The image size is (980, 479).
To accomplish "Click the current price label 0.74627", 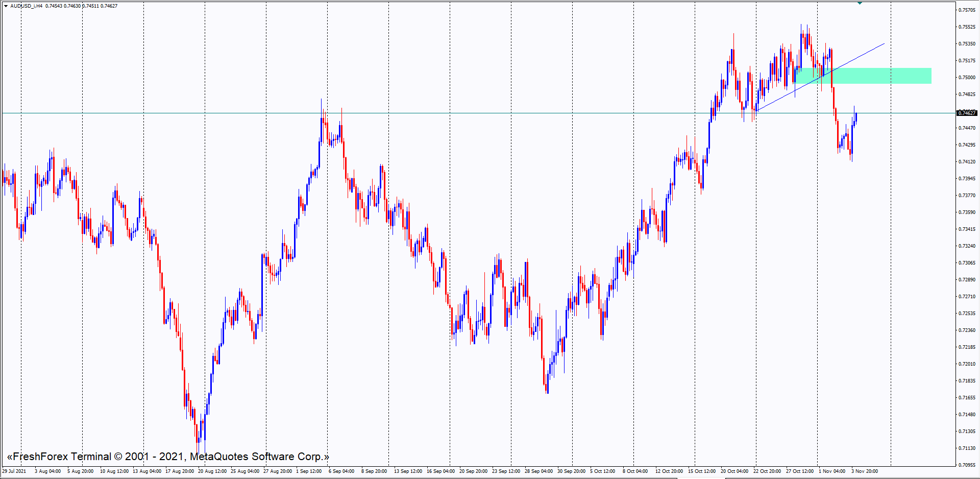I will [x=967, y=113].
